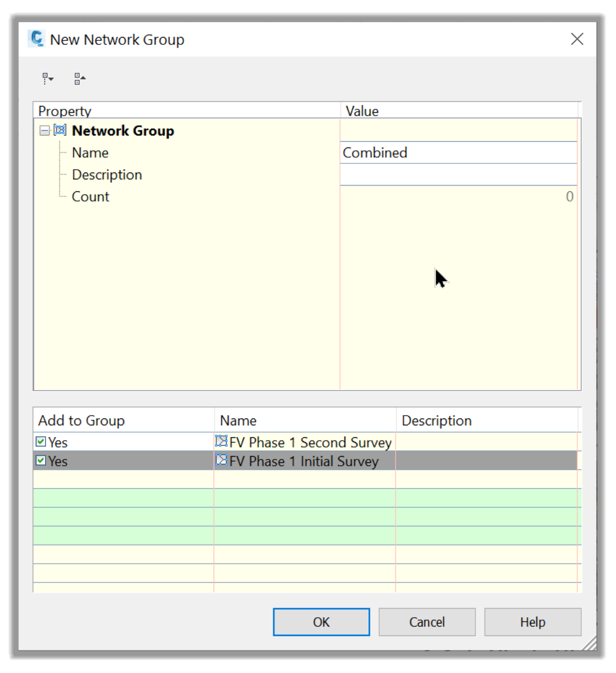Screen dimensions: 616x673
Task: Click the empty Description value field
Action: click(458, 175)
